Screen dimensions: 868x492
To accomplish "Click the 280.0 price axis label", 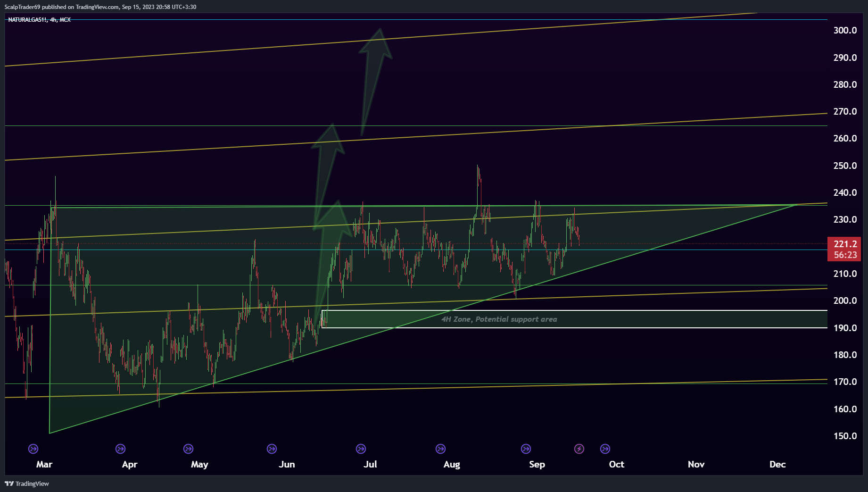I will 845,84.
